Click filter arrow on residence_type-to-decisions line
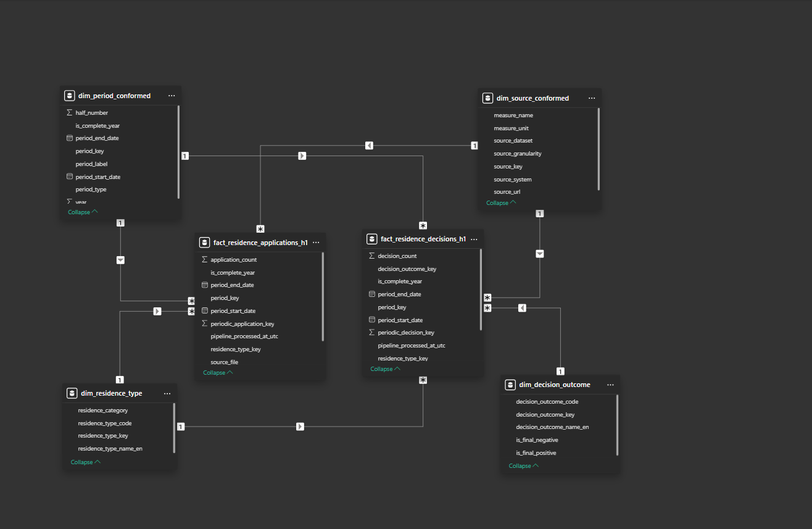Screen dimensions: 812x529 click(x=300, y=427)
